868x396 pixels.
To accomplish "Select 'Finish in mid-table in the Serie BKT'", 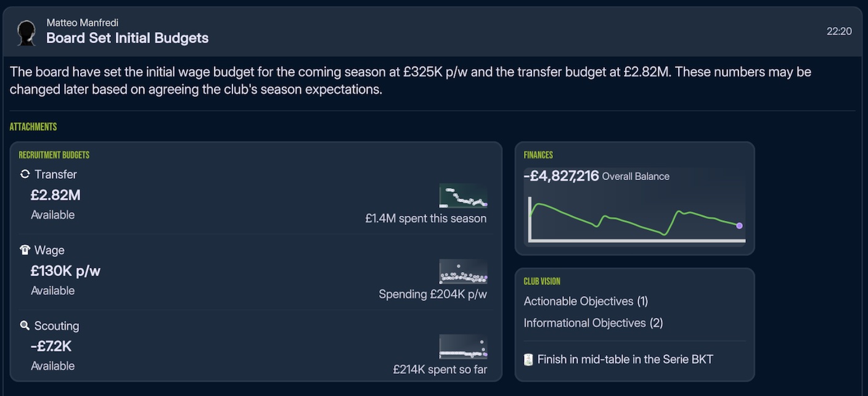I will click(625, 360).
